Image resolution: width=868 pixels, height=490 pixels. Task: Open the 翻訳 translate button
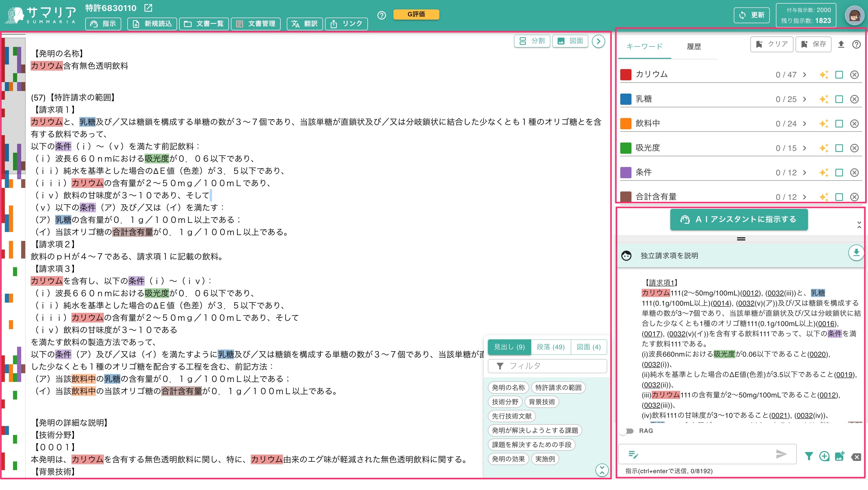click(305, 23)
